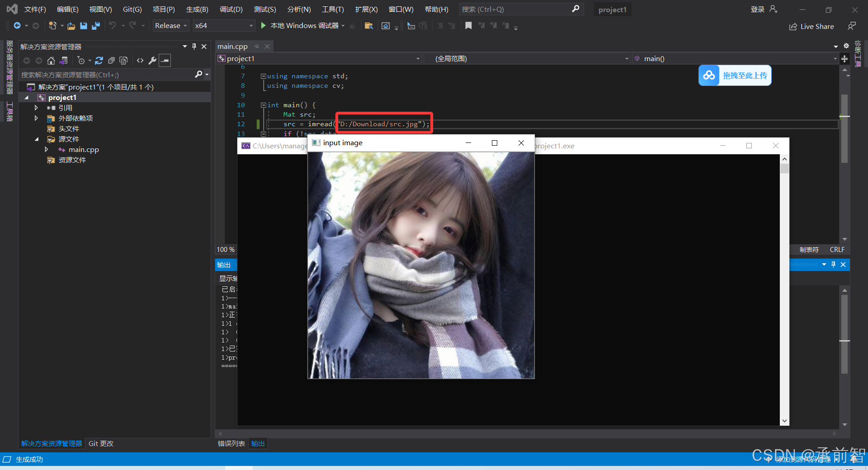This screenshot has width=868, height=470.
Task: Click the Solution Explorer search field
Action: [108, 75]
